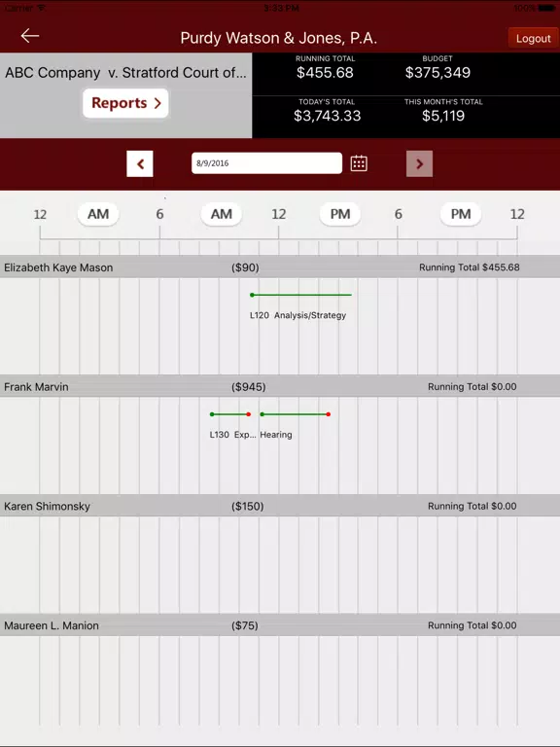The image size is (560, 747).
Task: Click Running Total $0.00 in Frank Marvin's row
Action: tap(472, 387)
